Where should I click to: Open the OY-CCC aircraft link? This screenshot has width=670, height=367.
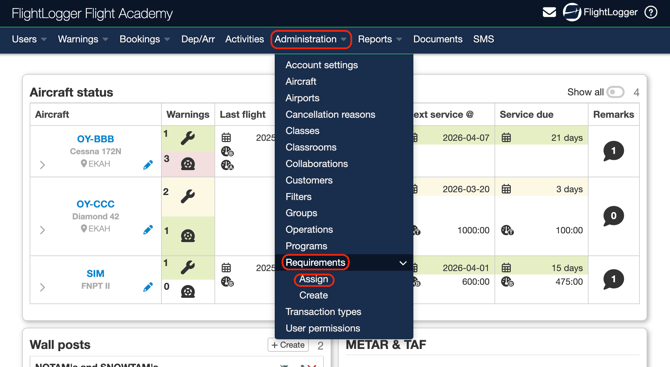95,204
